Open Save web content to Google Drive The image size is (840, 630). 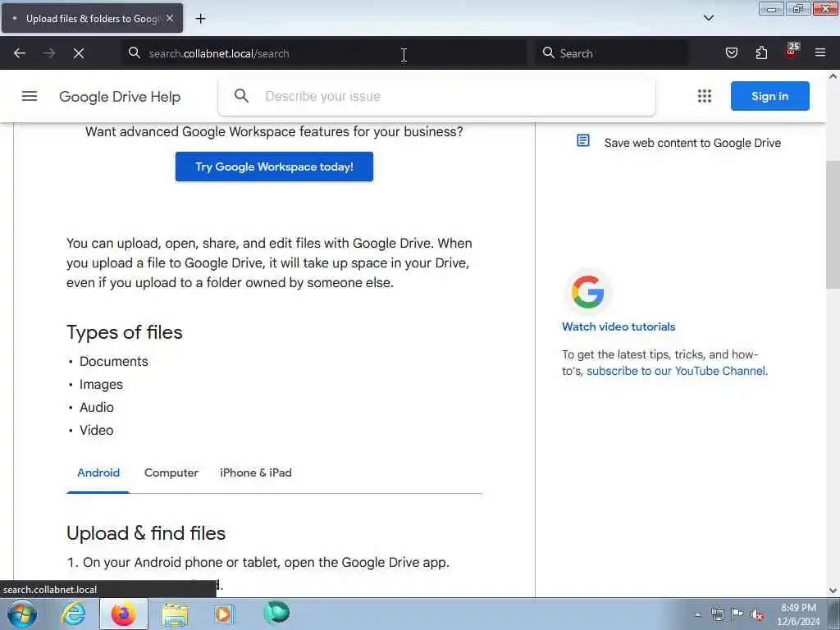692,143
